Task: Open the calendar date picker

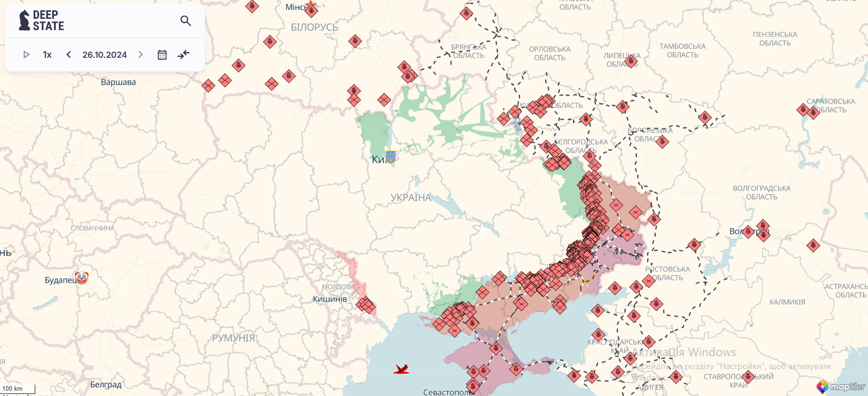Action: [x=162, y=54]
